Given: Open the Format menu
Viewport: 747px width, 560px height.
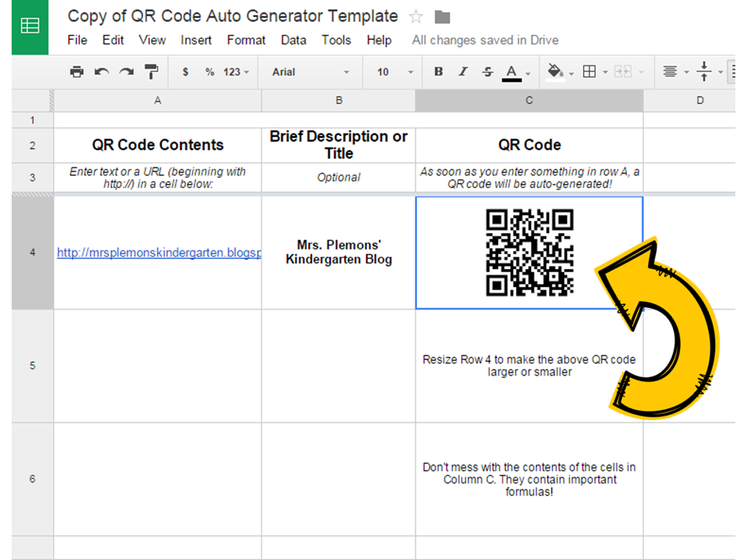Looking at the screenshot, I should (x=246, y=40).
